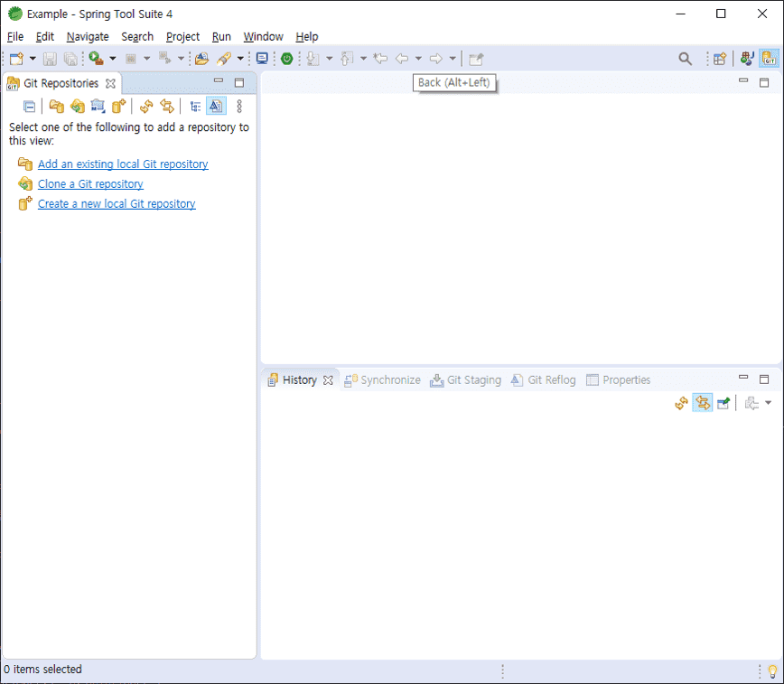Maximize the editor area
Image resolution: width=784 pixels, height=684 pixels.
coord(764,82)
